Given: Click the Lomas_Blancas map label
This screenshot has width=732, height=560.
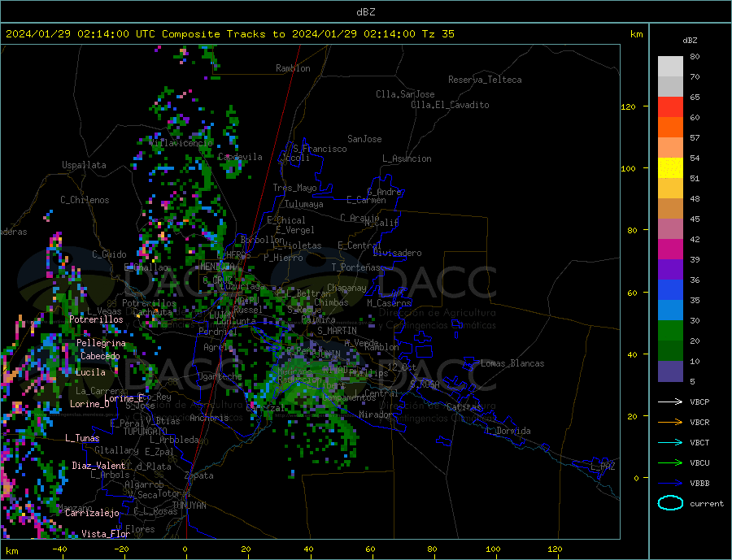Looking at the screenshot, I should (x=512, y=363).
